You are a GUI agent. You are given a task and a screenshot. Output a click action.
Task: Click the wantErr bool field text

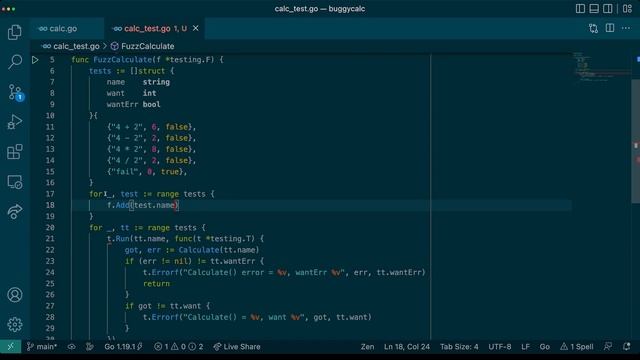coord(133,104)
